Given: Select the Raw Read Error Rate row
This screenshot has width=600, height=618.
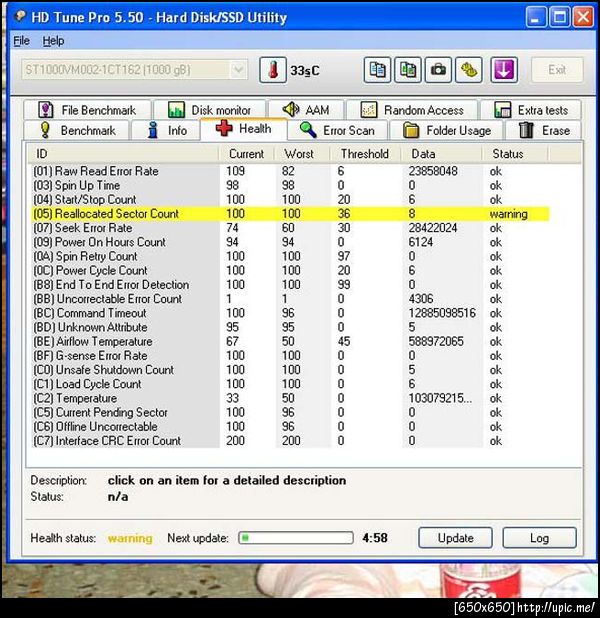Looking at the screenshot, I should 290,171.
